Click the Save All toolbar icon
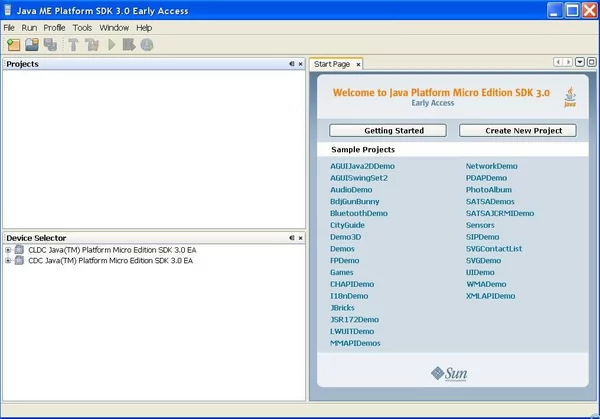This screenshot has height=419, width=600. (x=50, y=45)
